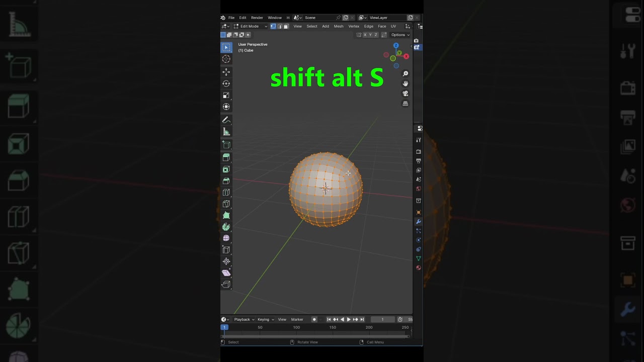Open the Material properties tab
Image resolution: width=644 pixels, height=362 pixels.
coord(418,268)
